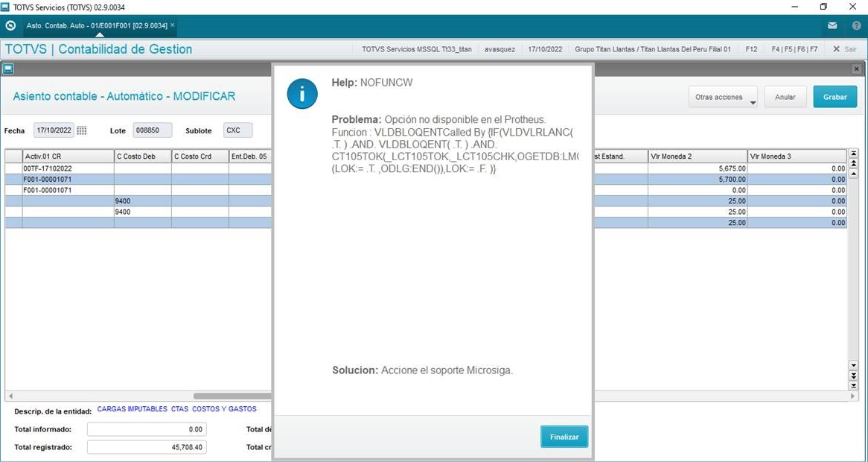Click the Lote field 008850
Viewport: 868px width, 462px height.
pyautogui.click(x=152, y=130)
